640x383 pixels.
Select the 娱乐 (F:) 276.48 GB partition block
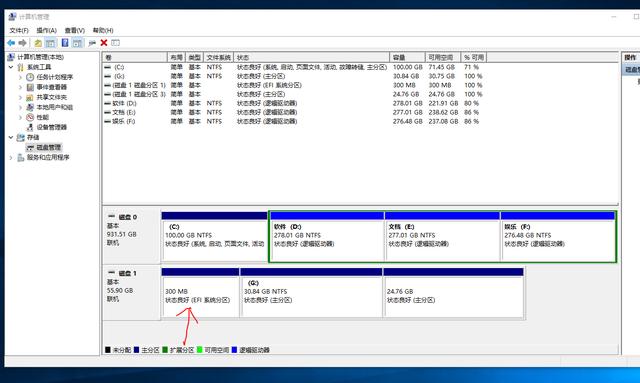pos(558,236)
